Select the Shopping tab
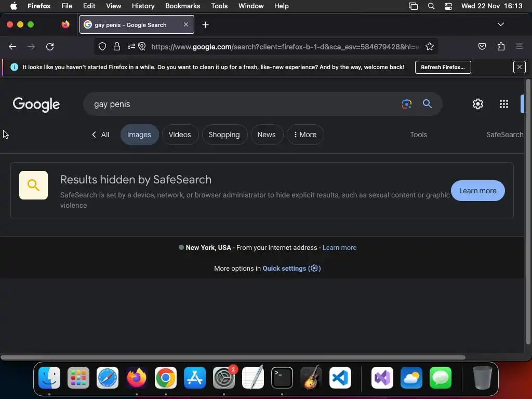 [x=224, y=135]
